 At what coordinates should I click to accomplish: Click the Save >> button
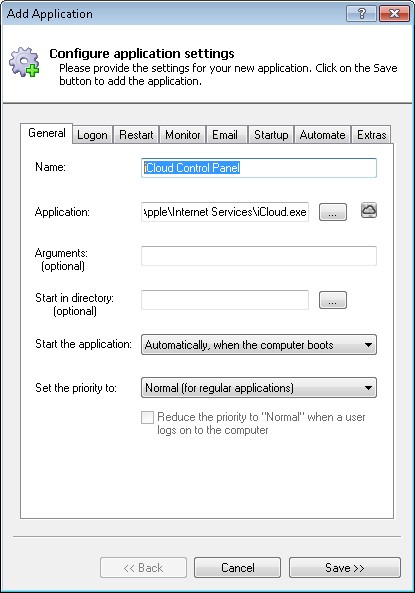click(345, 568)
